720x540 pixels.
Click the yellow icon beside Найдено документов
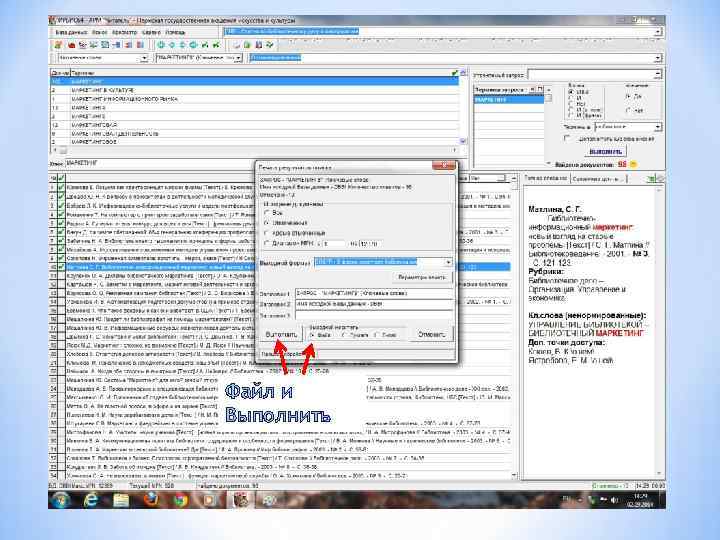[x=634, y=164]
